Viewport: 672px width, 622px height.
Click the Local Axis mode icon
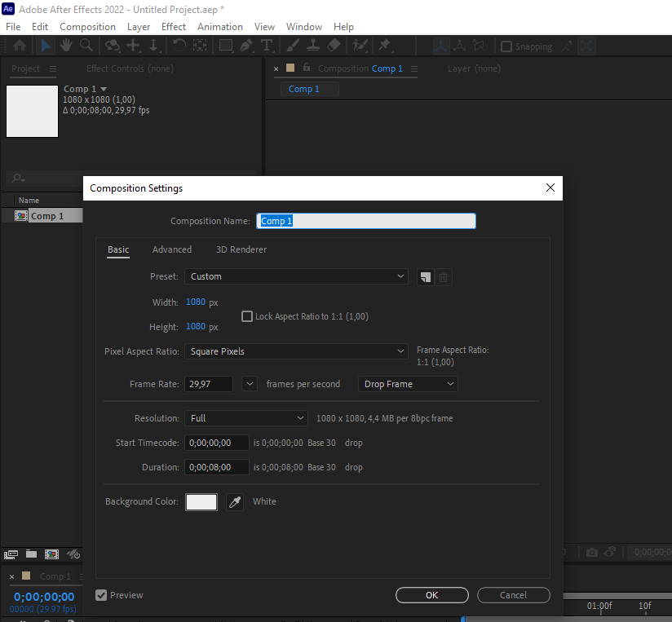440,46
